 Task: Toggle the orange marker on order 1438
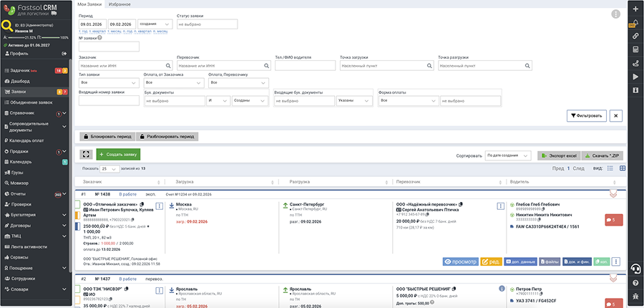coord(77,215)
